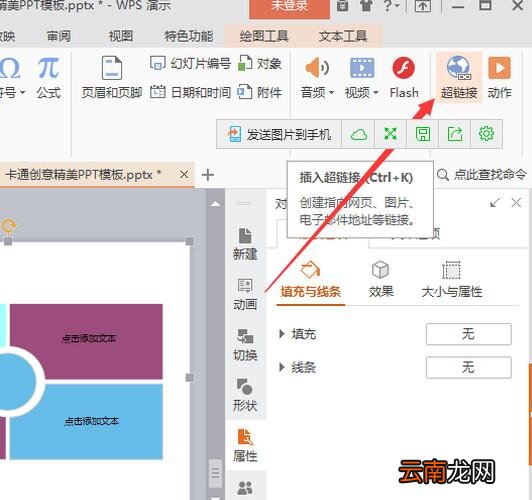Click 发送图片到手机 send picture to phone
Viewport: 532px width, 500px height.
pos(279,134)
